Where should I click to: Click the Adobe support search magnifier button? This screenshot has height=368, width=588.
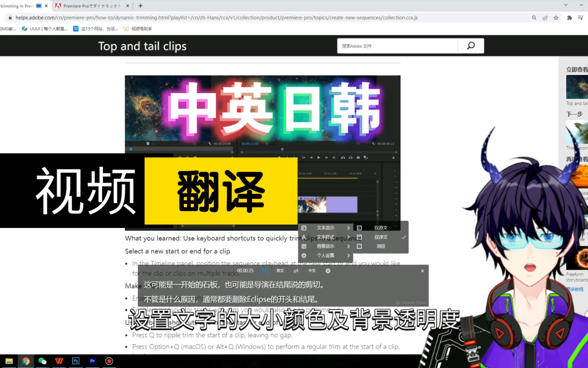471,46
